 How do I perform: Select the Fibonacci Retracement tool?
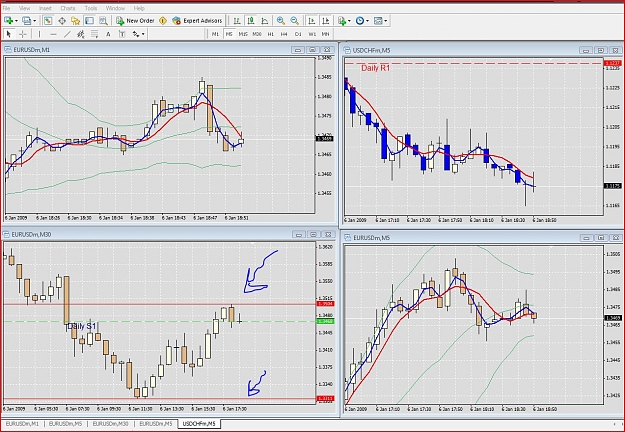pos(94,34)
